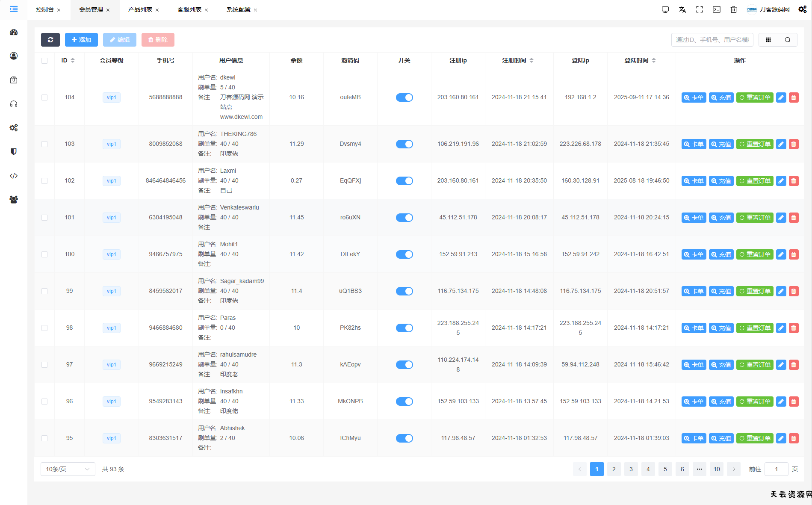Click the 添加 button
Screen dimensions: 812x505
click(81, 40)
